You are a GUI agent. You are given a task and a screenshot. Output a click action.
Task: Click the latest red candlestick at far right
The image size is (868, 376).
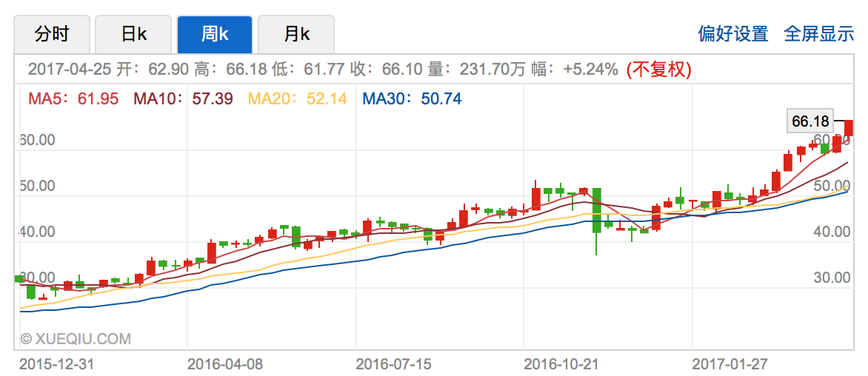click(849, 127)
